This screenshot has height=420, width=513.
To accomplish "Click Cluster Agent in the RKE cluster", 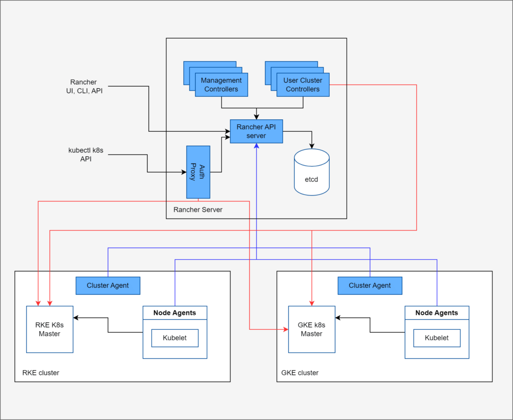I will pos(108,285).
